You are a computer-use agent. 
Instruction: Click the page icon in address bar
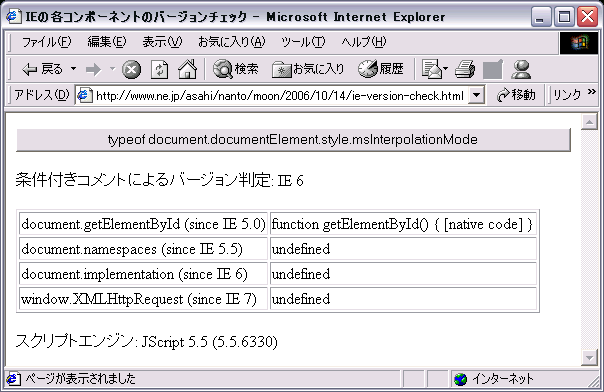click(x=84, y=95)
